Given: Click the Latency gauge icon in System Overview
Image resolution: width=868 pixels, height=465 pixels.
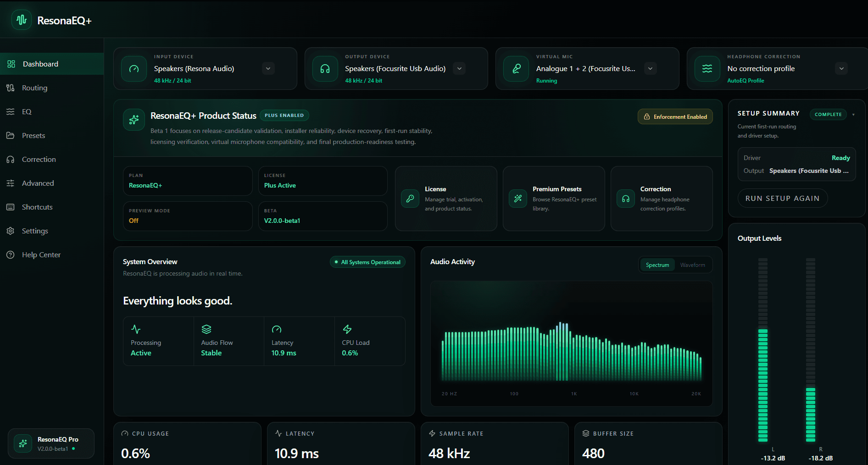Looking at the screenshot, I should click(277, 329).
